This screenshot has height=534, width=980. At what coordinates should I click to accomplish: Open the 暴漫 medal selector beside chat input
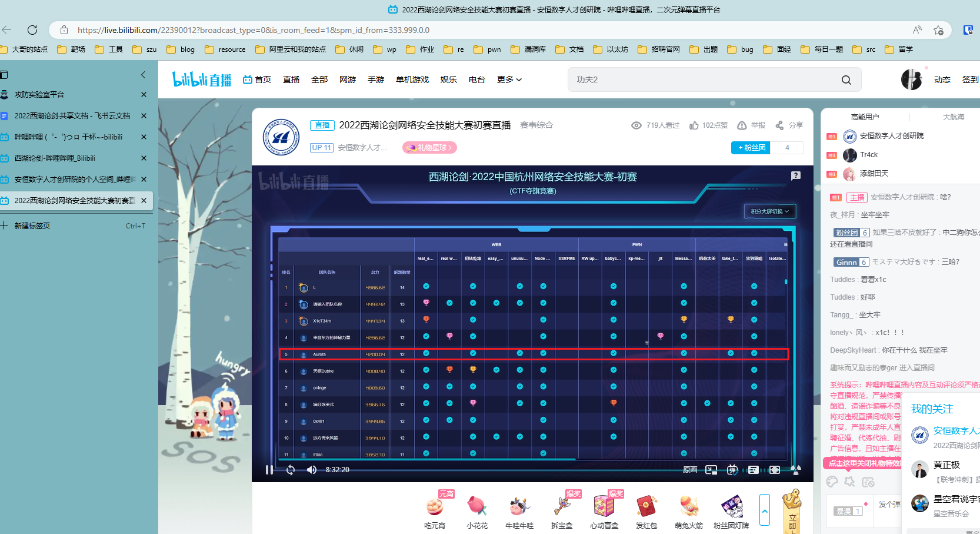pos(848,511)
